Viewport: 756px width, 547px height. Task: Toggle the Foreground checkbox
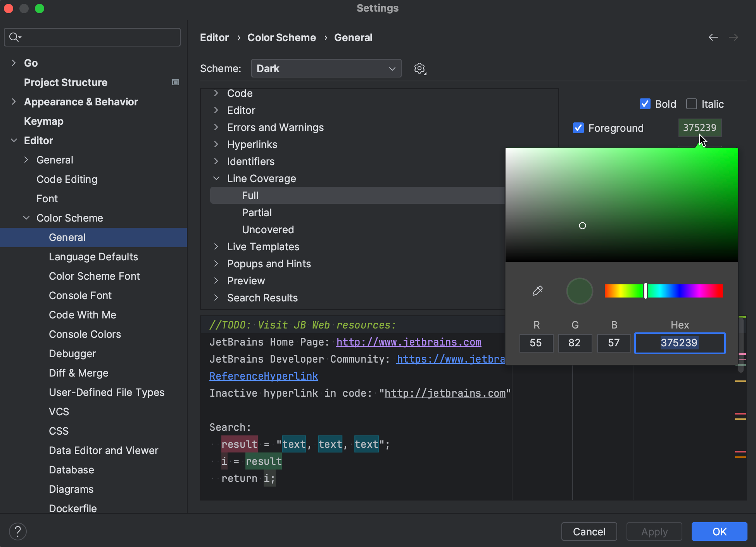pos(578,128)
